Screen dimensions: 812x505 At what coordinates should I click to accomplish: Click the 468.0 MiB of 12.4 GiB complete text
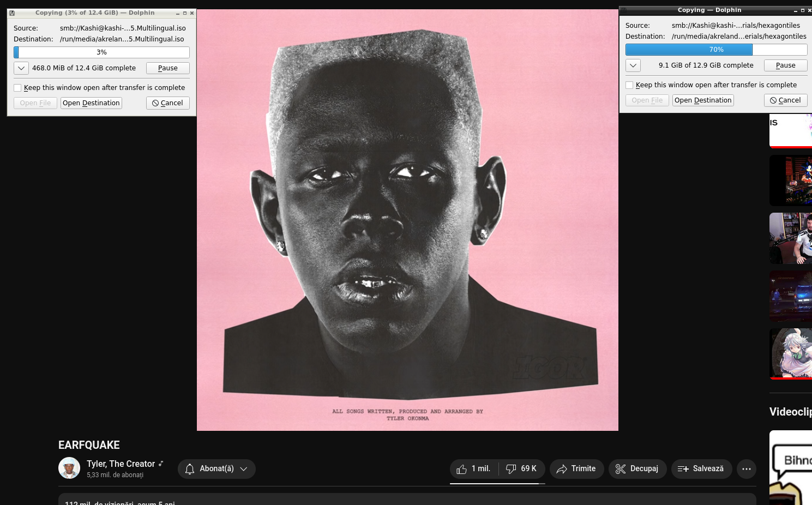click(84, 68)
